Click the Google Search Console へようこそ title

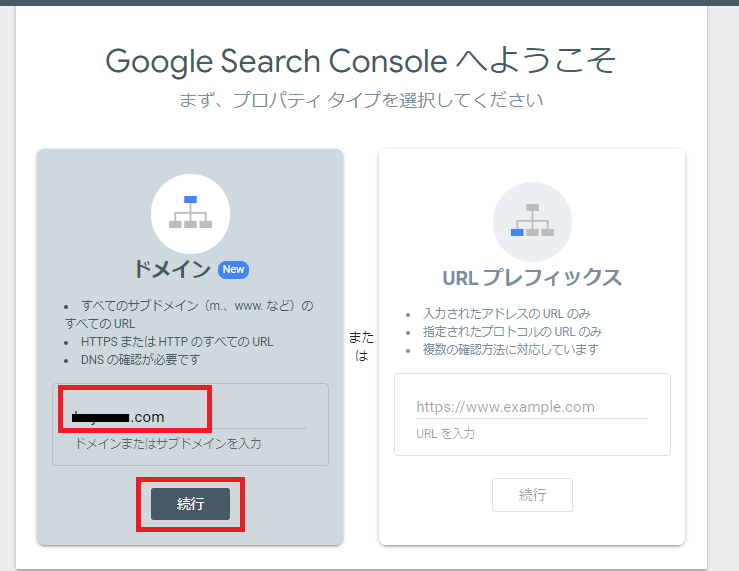(361, 61)
